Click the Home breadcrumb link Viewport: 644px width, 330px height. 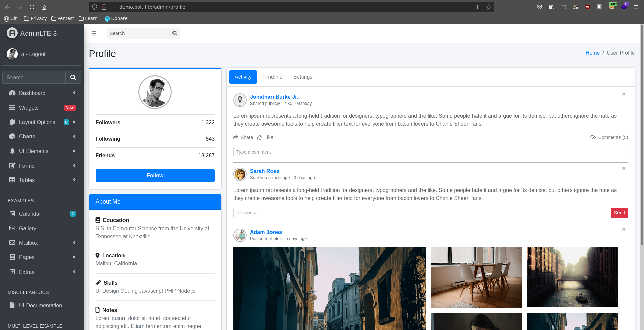click(592, 53)
